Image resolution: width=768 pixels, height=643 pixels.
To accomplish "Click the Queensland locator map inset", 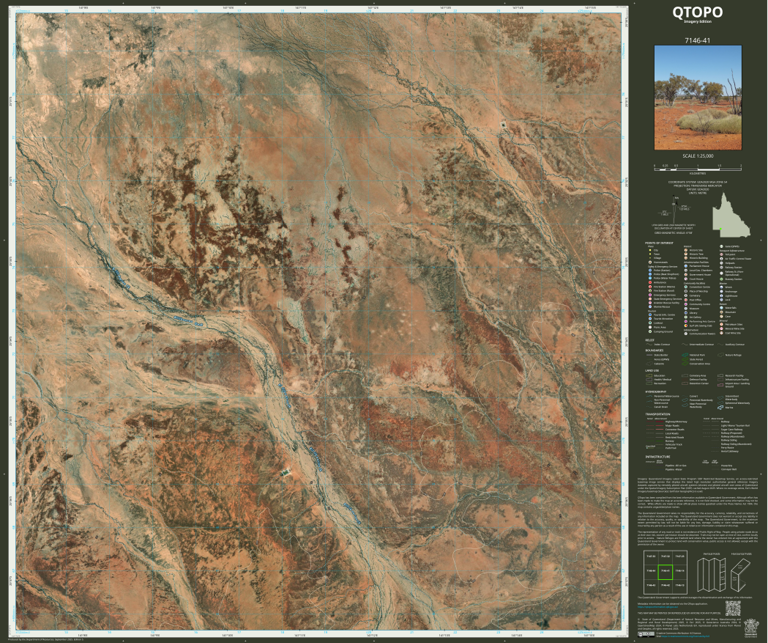I will pyautogui.click(x=731, y=214).
